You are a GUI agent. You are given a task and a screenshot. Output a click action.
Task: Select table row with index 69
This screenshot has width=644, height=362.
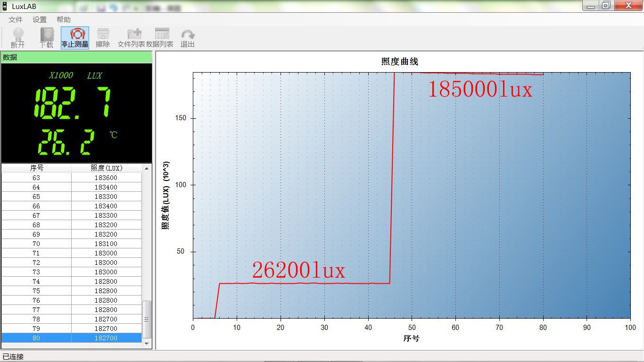[x=72, y=234]
